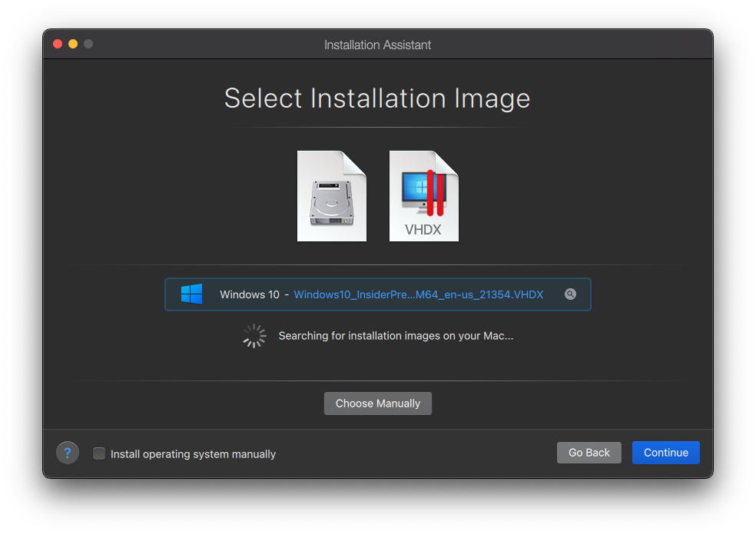Screen dimensions: 756x535
Task: Open the help question mark icon
Action: click(x=67, y=453)
